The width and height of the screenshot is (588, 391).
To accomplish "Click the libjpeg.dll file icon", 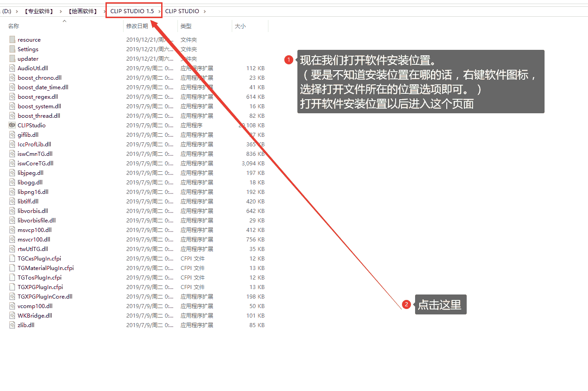I will [12, 173].
